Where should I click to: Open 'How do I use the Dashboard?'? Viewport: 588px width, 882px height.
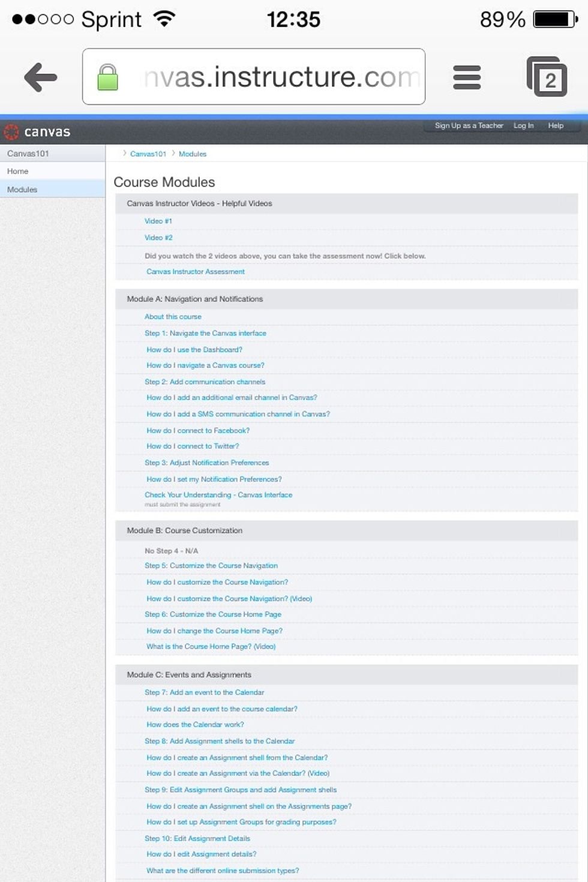coord(194,349)
